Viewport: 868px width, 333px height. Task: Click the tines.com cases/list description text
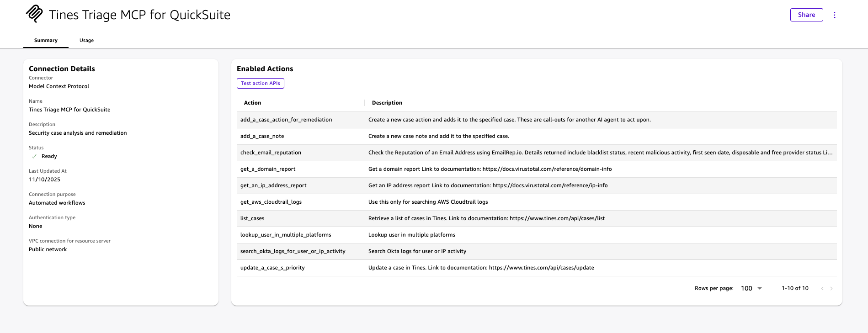486,218
